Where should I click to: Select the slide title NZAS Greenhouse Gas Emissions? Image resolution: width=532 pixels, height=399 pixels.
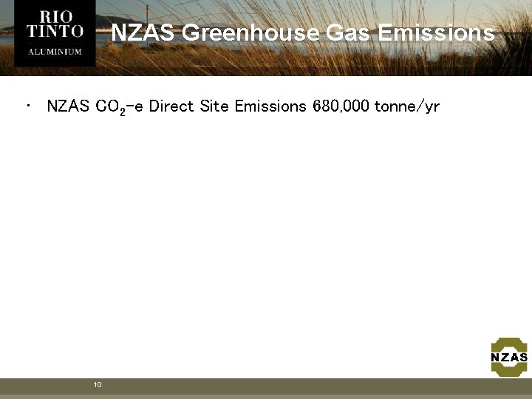click(x=303, y=33)
